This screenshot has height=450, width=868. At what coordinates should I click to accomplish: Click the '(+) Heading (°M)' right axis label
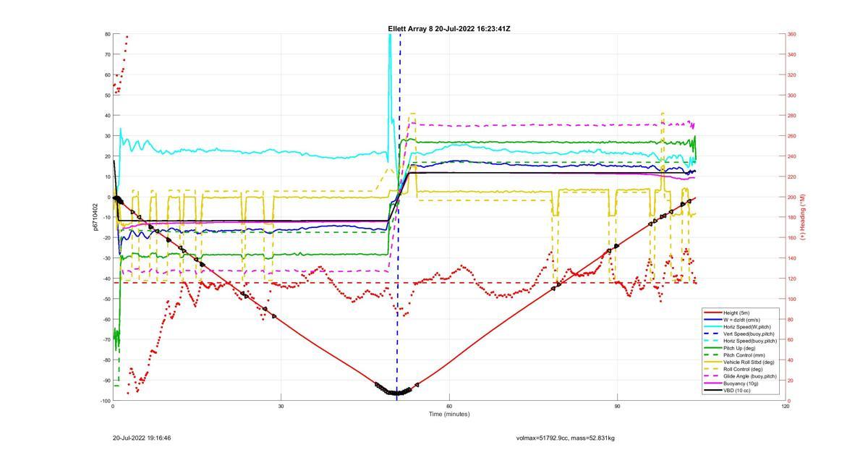(x=803, y=217)
